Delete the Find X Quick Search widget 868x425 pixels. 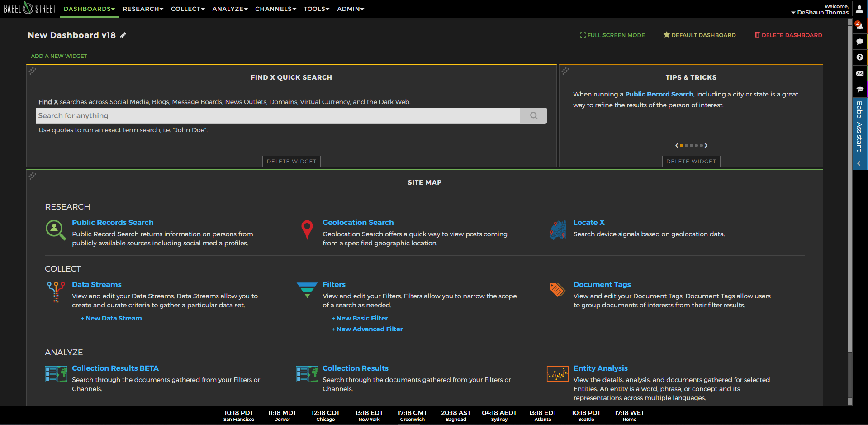click(x=291, y=162)
